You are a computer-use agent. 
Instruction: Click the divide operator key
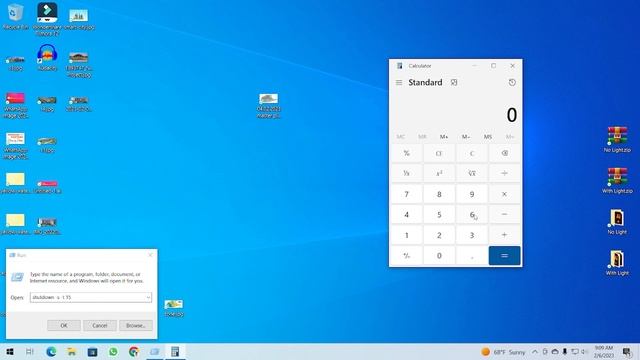(504, 173)
